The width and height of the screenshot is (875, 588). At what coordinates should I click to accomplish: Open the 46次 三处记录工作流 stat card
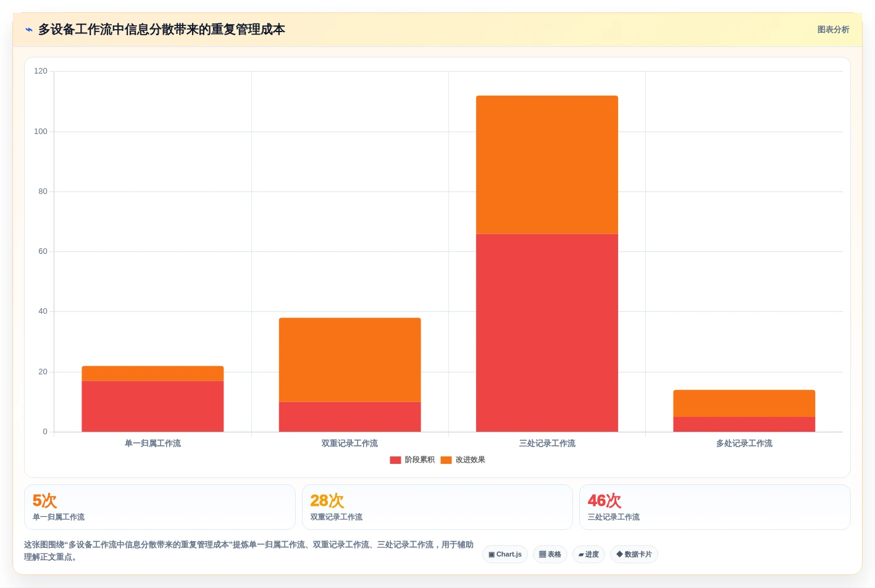point(715,507)
